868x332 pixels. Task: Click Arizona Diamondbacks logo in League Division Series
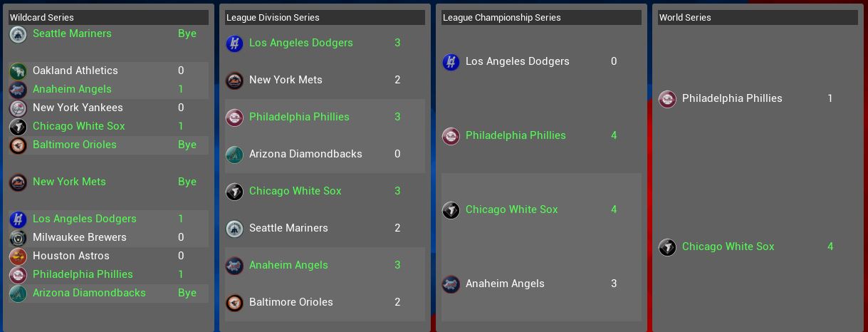234,154
